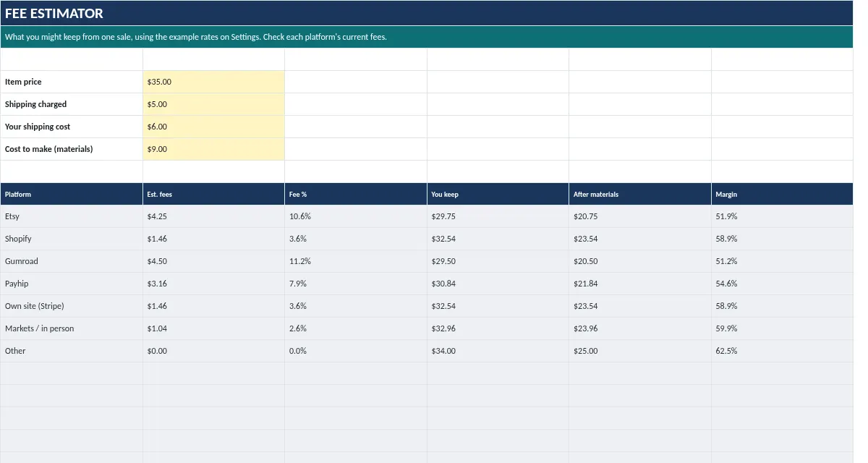
Task: Select Gumroad fee percent 11.2%
Action: pos(356,261)
